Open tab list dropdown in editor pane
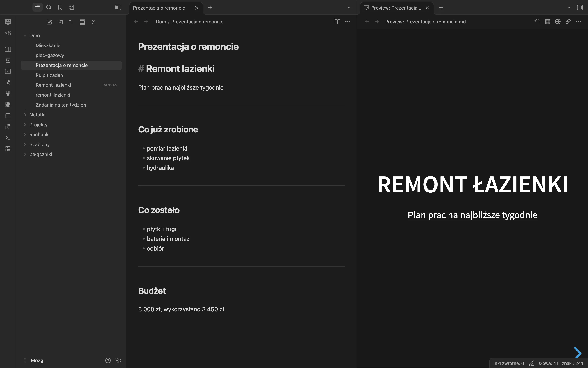Image resolution: width=588 pixels, height=368 pixels. tap(349, 8)
